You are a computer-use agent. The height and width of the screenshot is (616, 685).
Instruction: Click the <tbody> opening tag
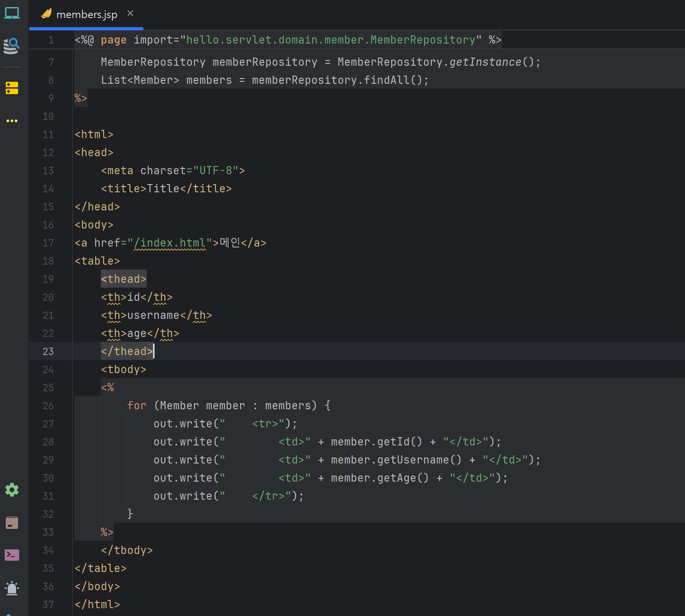click(124, 369)
